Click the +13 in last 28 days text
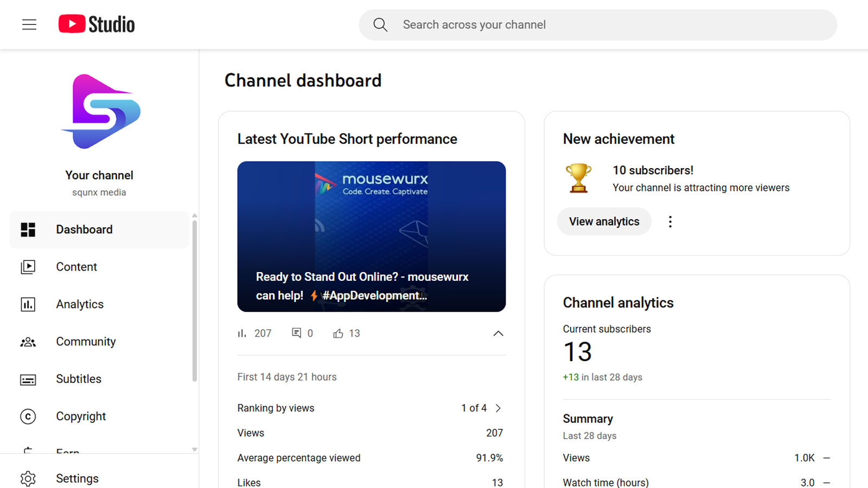The image size is (868, 488). coord(603,377)
